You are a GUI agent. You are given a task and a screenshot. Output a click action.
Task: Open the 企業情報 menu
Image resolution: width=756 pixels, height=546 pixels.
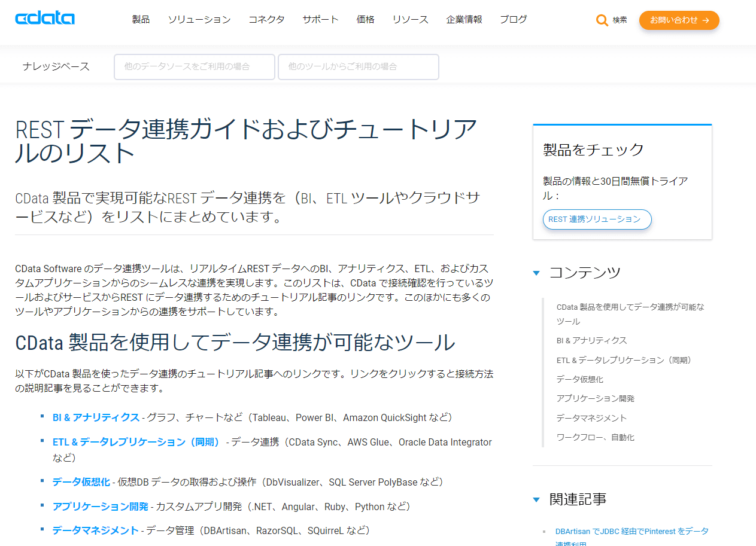pos(464,20)
